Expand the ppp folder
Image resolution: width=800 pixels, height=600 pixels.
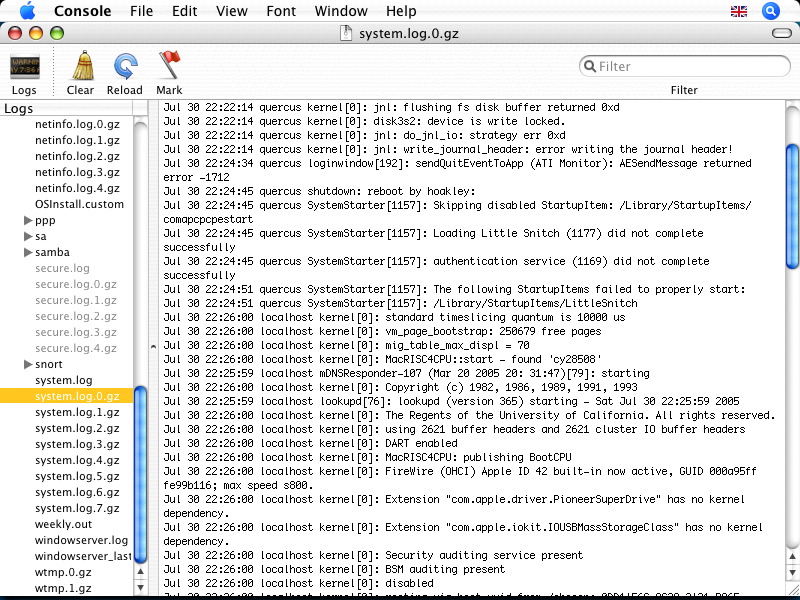(27, 220)
